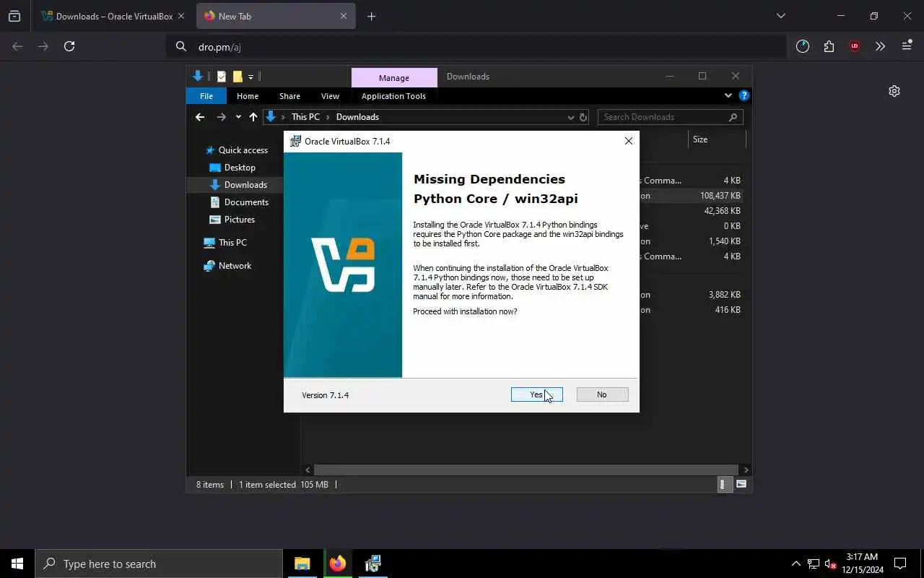
Task: Refresh the Downloads folder view
Action: pyautogui.click(x=583, y=117)
